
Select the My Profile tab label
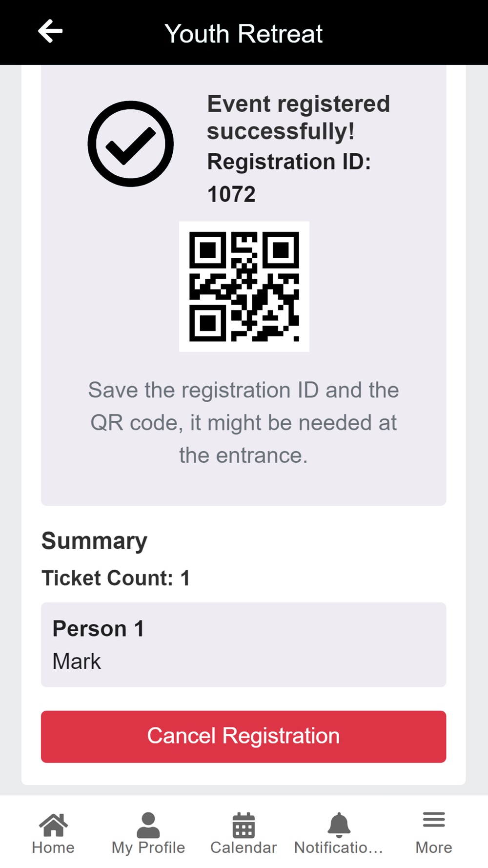(x=148, y=848)
